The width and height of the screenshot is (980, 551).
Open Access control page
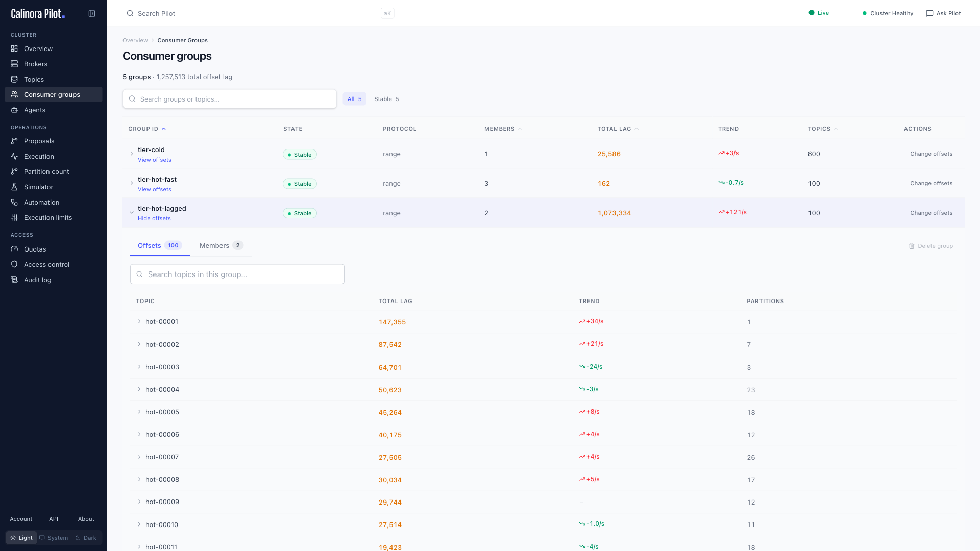(54, 264)
